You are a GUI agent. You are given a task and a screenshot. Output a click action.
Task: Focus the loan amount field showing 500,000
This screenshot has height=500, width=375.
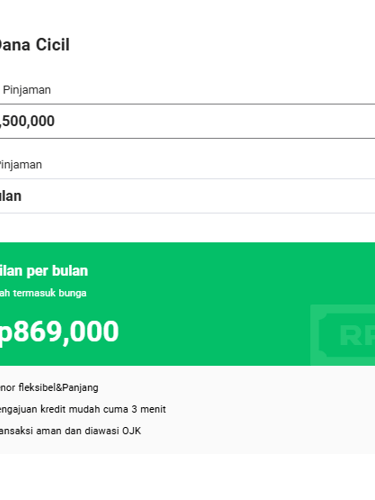click(187, 121)
